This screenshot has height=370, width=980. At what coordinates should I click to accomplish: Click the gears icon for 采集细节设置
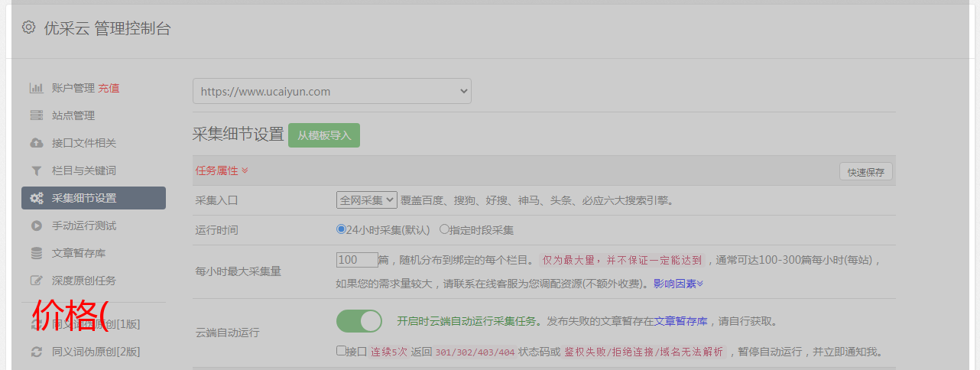coord(36,198)
